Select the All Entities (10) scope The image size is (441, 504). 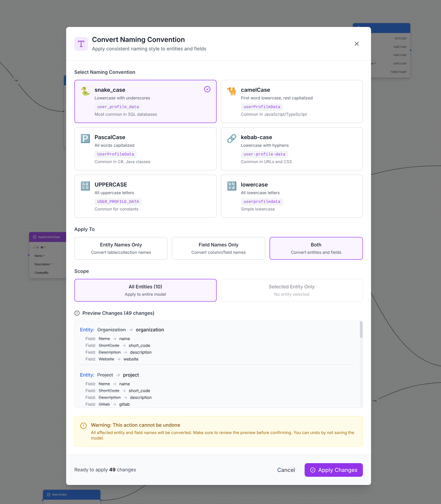[x=145, y=290]
